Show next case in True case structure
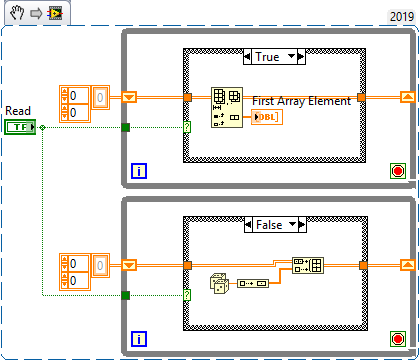The height and width of the screenshot is (361, 420). pyautogui.click(x=301, y=57)
